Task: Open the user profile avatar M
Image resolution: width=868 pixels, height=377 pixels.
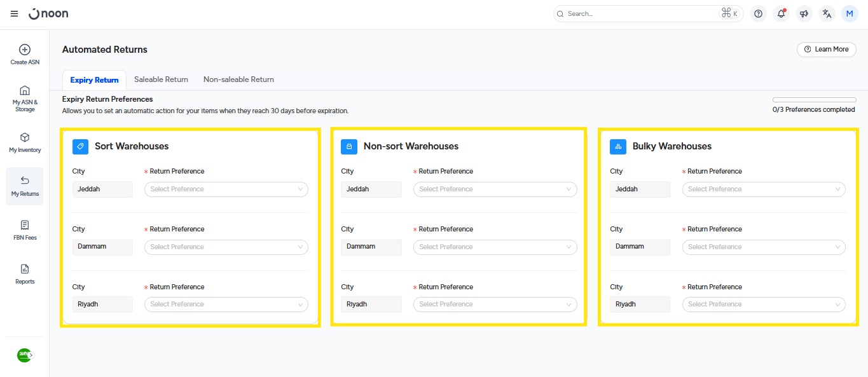Action: [x=850, y=14]
